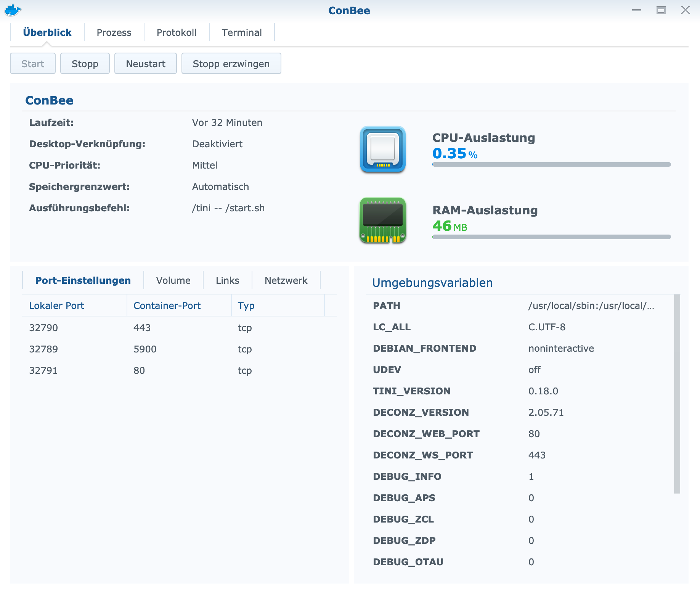Close the ConBee window
This screenshot has height=595, width=700.
(x=686, y=10)
